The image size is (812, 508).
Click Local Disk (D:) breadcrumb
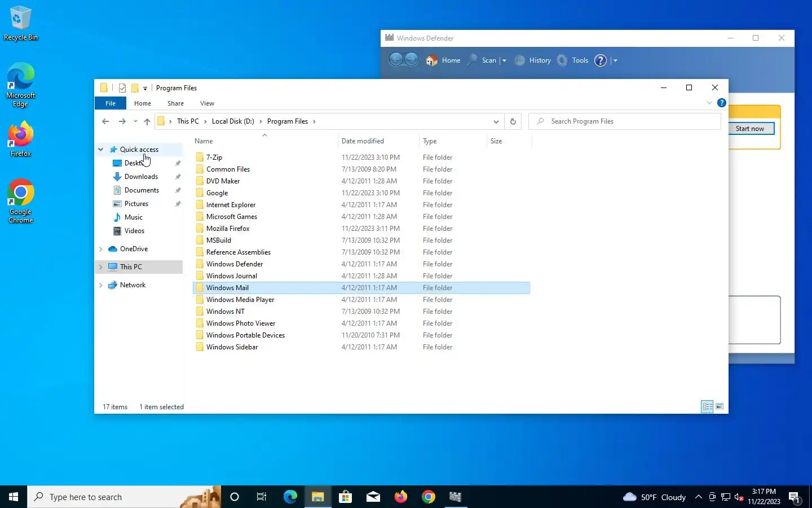tap(233, 121)
